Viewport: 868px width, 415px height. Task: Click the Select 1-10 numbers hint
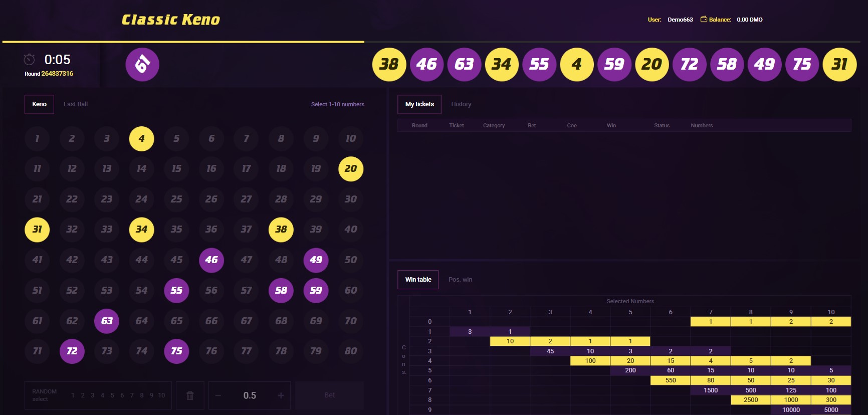[x=338, y=104]
